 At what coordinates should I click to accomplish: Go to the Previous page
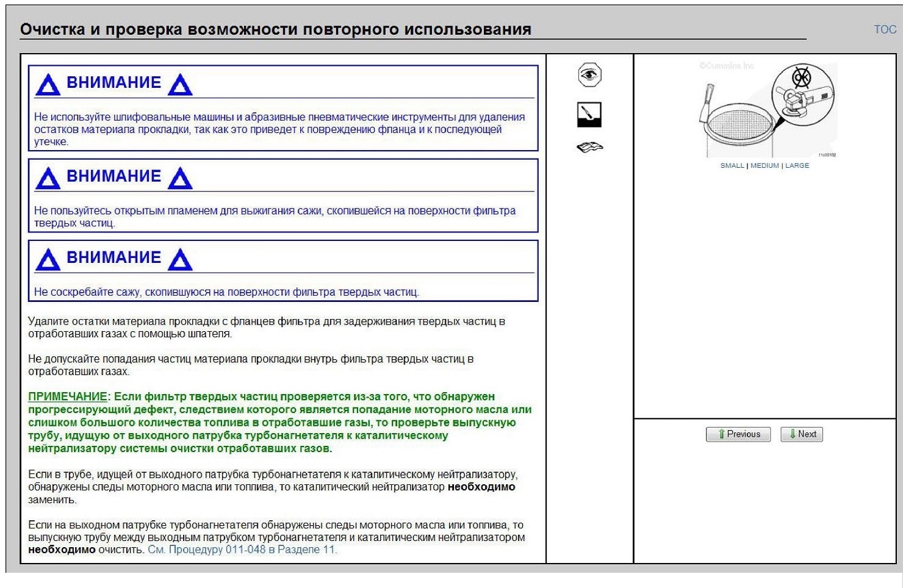click(x=738, y=434)
